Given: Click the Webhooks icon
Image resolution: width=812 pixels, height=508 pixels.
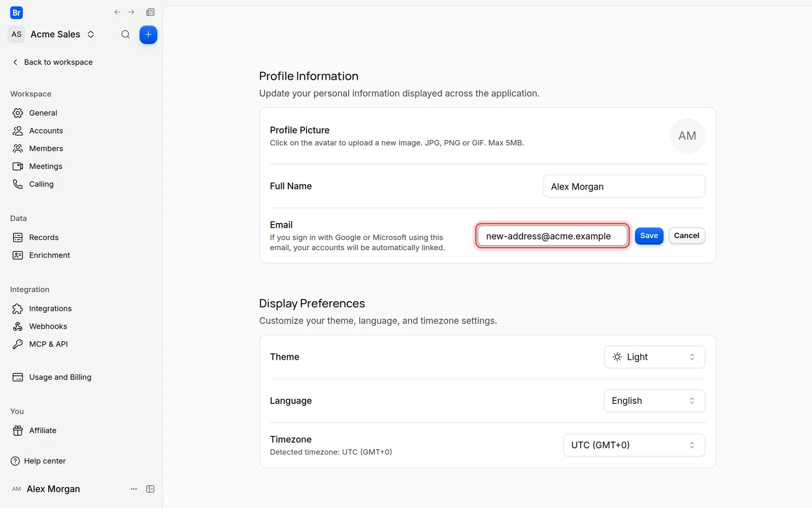Looking at the screenshot, I should coord(18,326).
